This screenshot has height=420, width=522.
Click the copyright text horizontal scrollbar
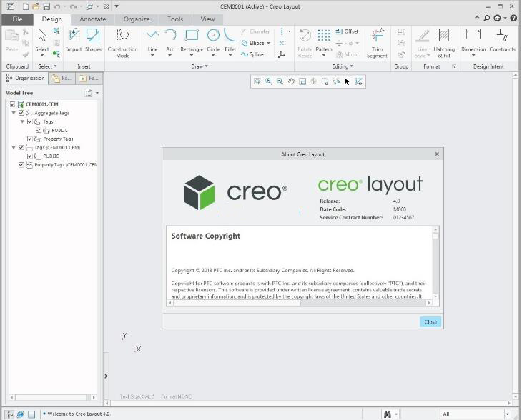pyautogui.click(x=300, y=303)
